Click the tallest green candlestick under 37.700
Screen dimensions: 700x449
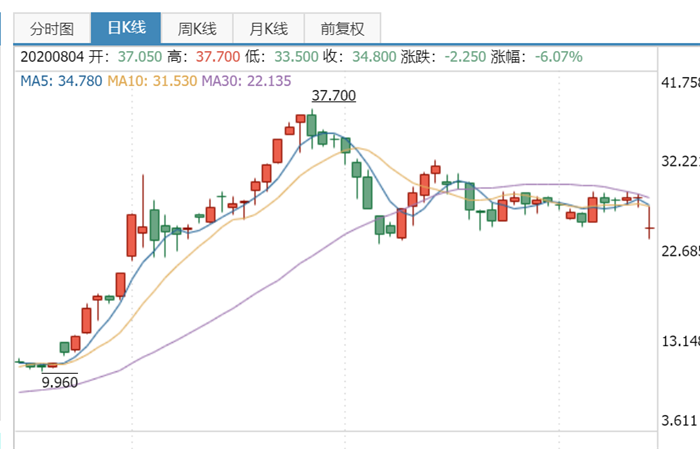[x=312, y=126]
